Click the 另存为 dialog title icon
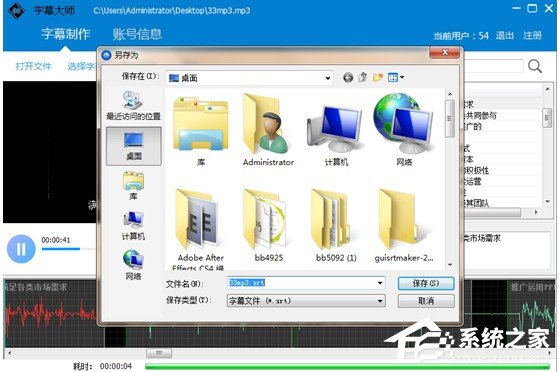Viewport: 559px width, 372px height. 106,55
